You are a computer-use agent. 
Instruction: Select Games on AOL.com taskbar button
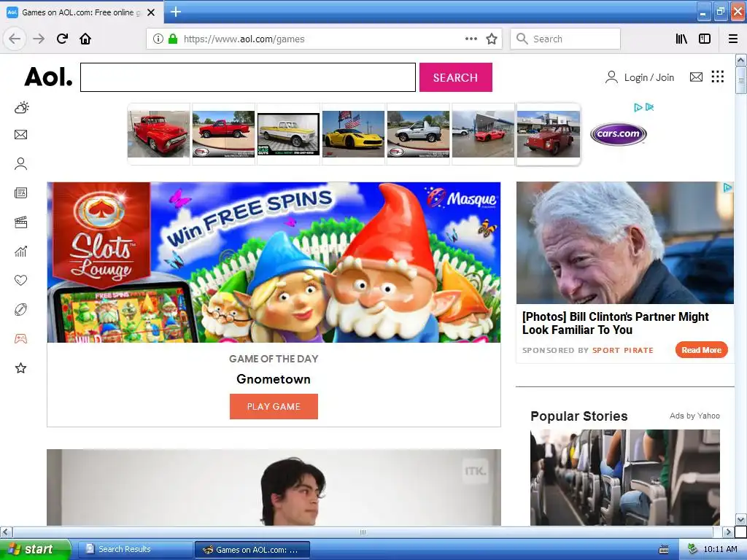coord(252,550)
